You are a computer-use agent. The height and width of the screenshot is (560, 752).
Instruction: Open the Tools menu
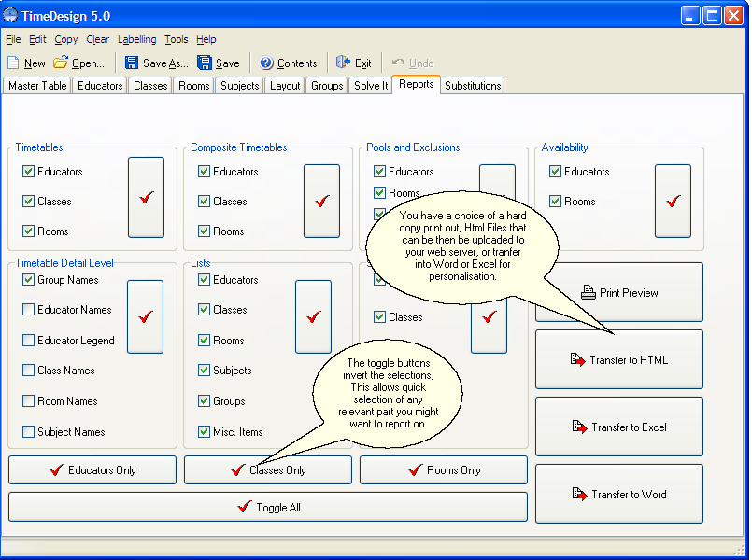(176, 39)
